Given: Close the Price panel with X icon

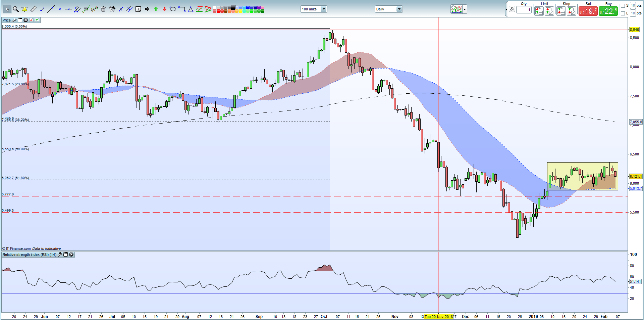Looking at the screenshot, I should coord(25,20).
